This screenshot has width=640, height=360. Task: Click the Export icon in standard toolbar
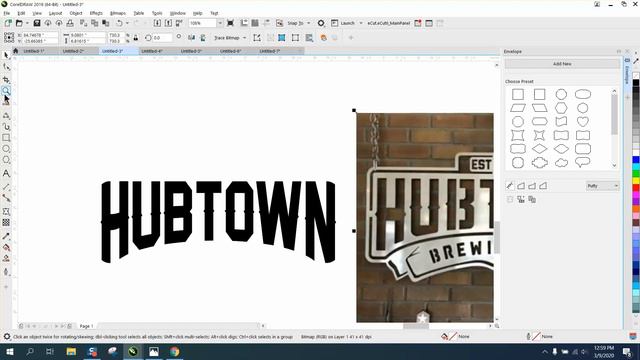[168, 23]
